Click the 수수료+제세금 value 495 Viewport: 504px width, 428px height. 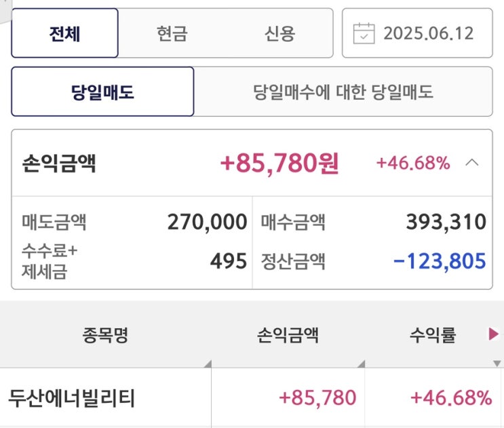point(228,260)
